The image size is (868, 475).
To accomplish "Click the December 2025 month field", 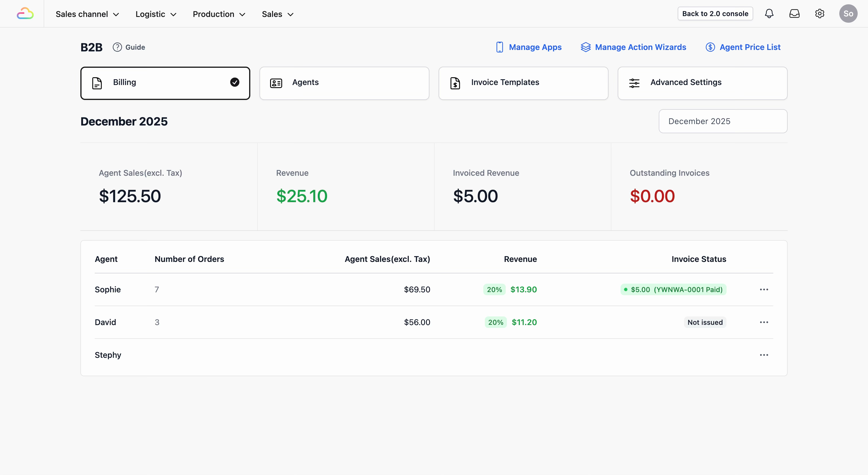I will 722,121.
